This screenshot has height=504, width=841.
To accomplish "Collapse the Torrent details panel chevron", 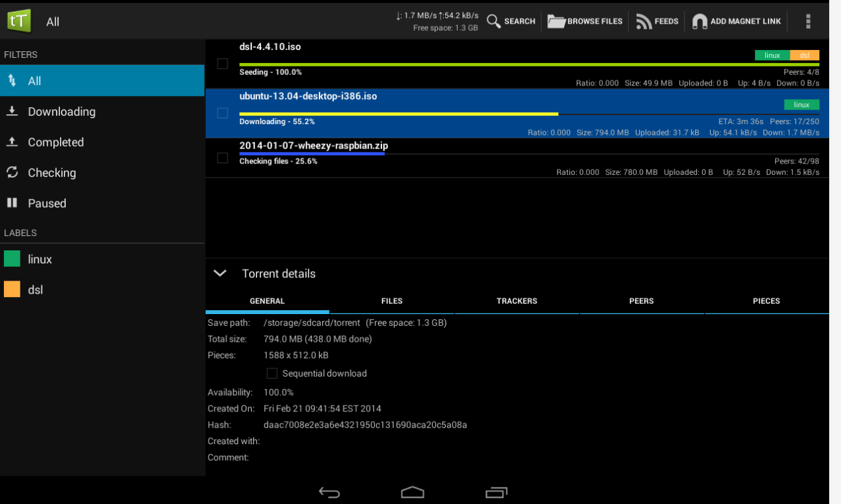I will [220, 273].
